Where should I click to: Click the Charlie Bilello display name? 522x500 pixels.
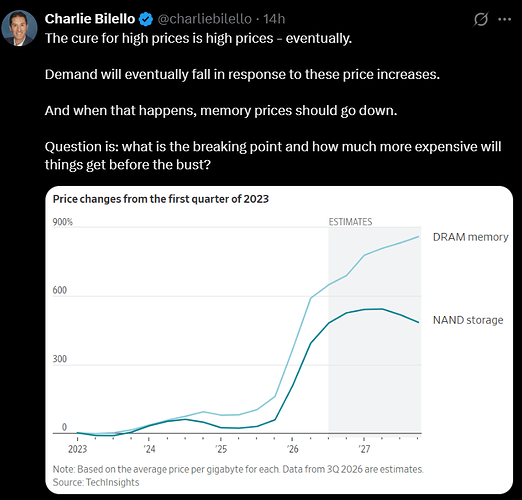[90, 19]
